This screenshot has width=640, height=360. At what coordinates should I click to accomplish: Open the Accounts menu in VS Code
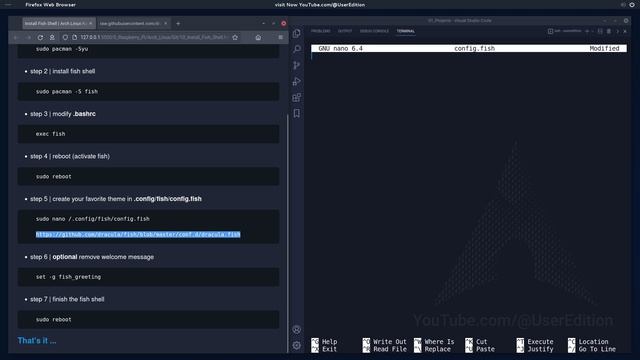[297, 329]
